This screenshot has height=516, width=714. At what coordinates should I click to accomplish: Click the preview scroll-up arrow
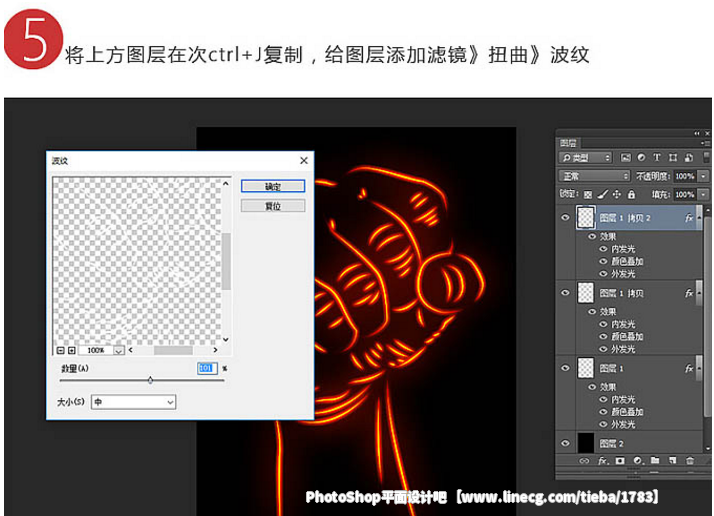coord(226,183)
